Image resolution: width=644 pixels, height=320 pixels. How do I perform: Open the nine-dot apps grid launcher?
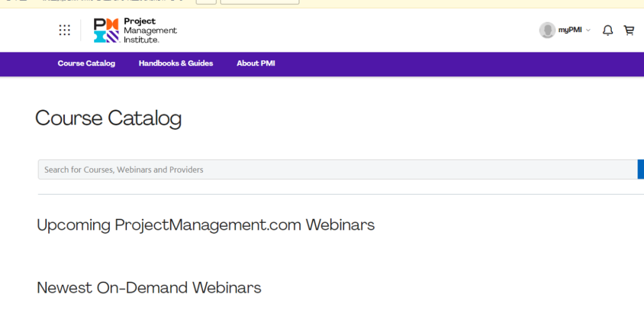click(x=64, y=30)
